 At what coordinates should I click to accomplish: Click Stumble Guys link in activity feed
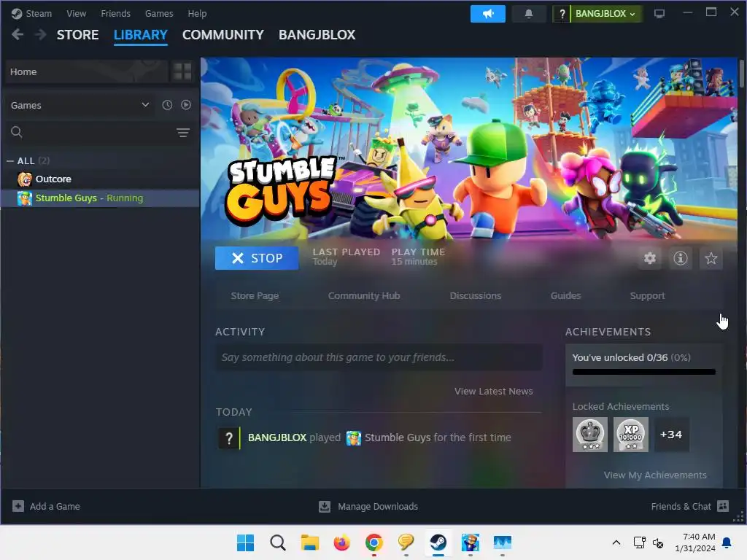(x=398, y=437)
